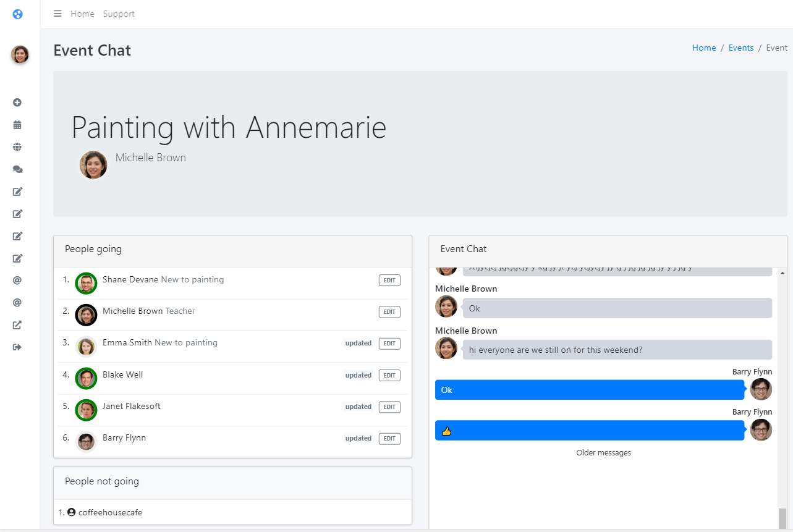Edit Janet Flakesoft's entry
The height and width of the screenshot is (532, 793).
click(x=389, y=407)
